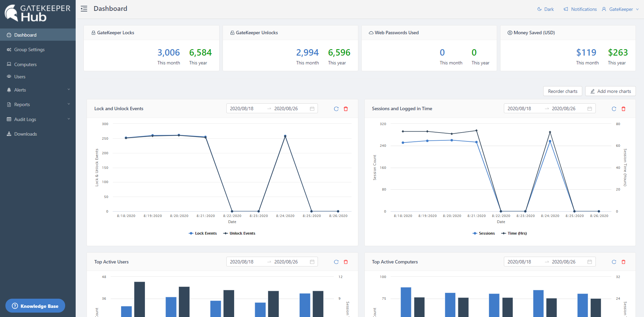The height and width of the screenshot is (317, 644).
Task: Open the Alerts menu item
Action: 38,90
